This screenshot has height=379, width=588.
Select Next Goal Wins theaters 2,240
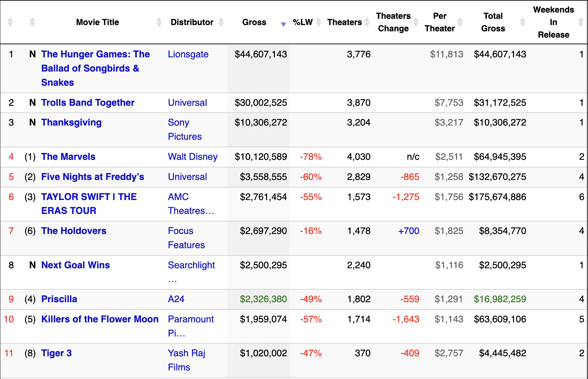point(359,265)
